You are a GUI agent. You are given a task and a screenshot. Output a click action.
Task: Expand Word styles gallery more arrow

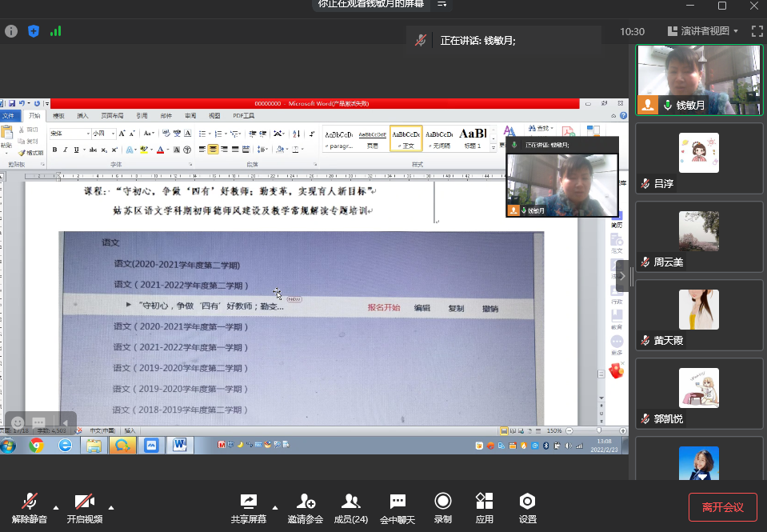tap(493, 147)
